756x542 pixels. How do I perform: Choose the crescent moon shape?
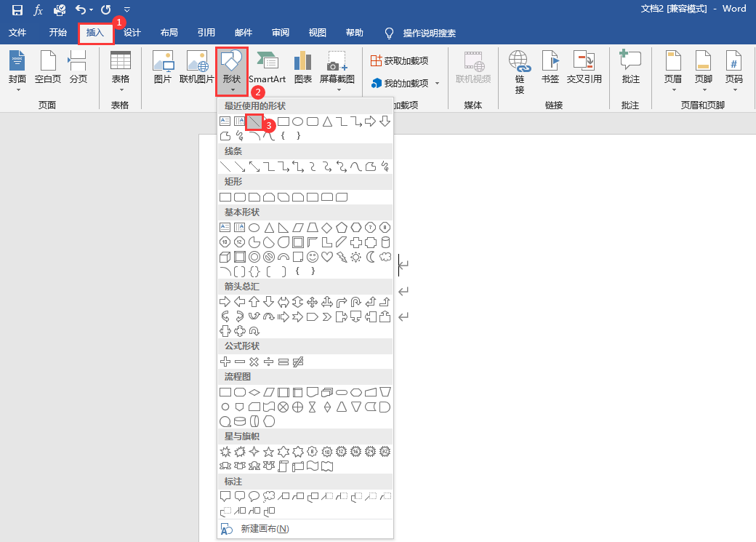371,257
